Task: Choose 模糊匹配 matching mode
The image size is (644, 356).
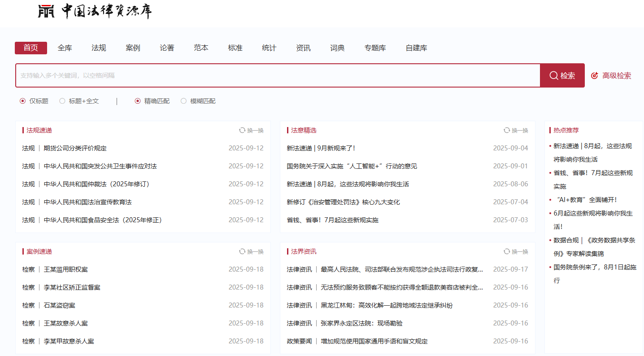Action: 183,101
